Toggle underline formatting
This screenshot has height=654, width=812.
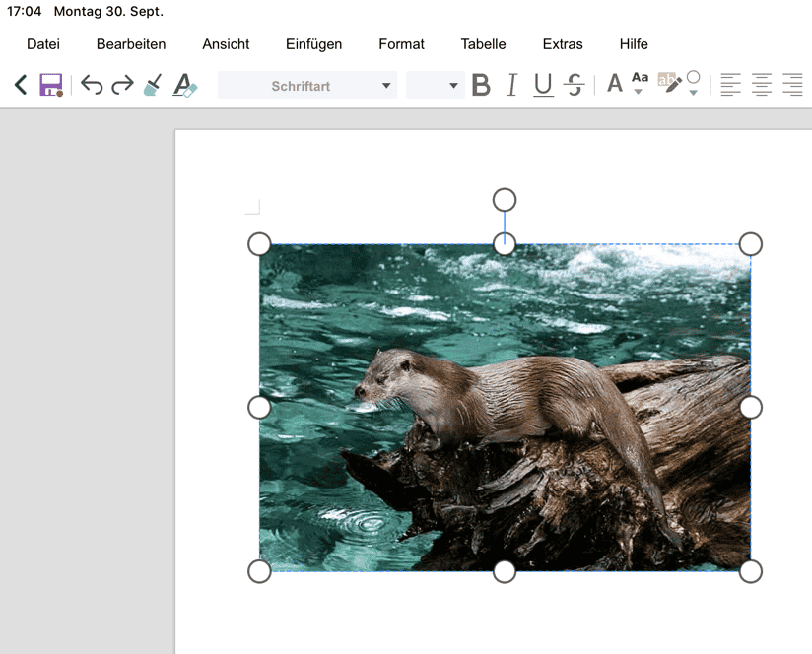tap(543, 85)
